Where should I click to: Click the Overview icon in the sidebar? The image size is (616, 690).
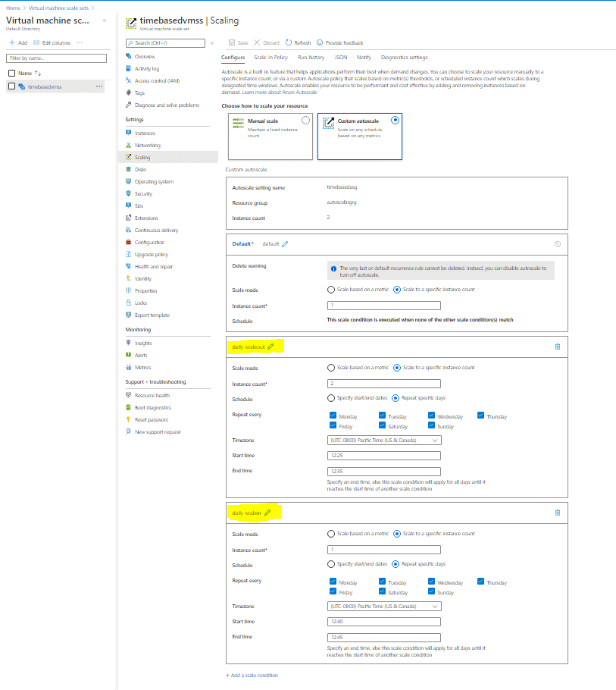128,56
